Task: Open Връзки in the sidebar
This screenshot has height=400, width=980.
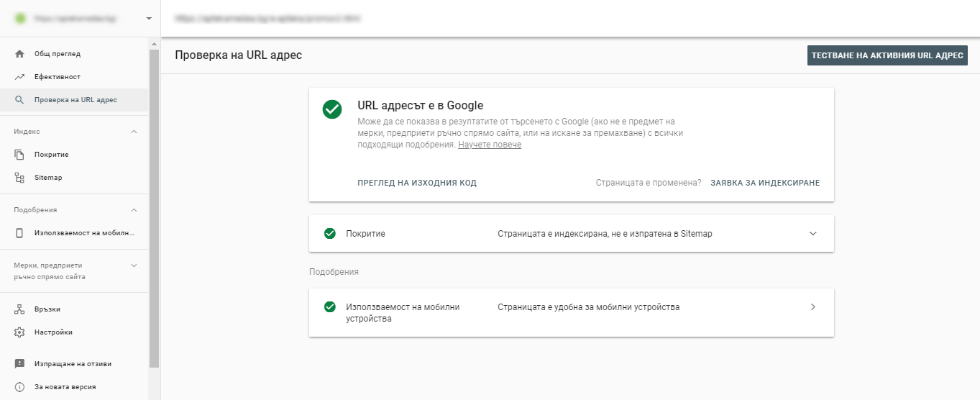Action: [x=74, y=309]
